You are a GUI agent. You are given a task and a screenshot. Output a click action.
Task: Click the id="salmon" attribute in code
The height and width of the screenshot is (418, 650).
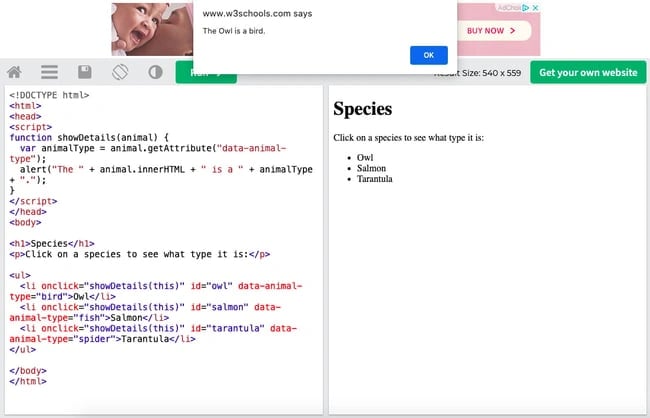coord(219,307)
